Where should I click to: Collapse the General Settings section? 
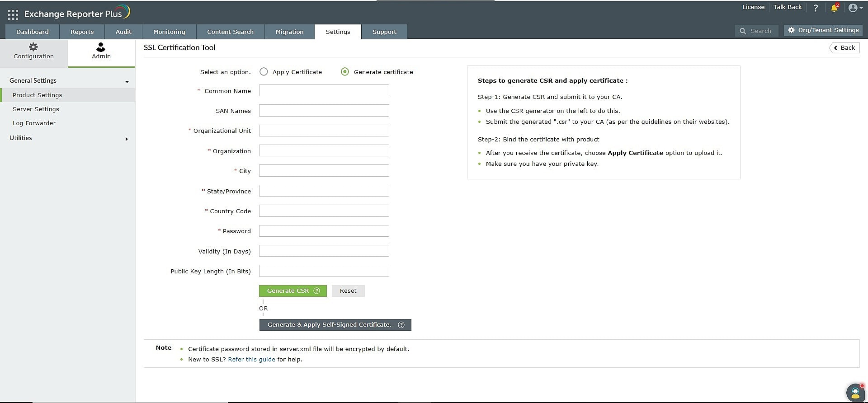tap(127, 82)
